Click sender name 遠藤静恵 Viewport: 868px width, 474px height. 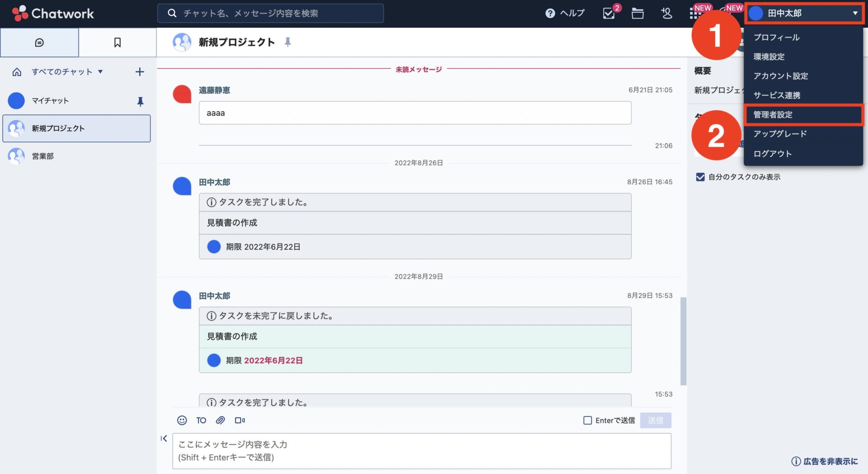pyautogui.click(x=214, y=90)
